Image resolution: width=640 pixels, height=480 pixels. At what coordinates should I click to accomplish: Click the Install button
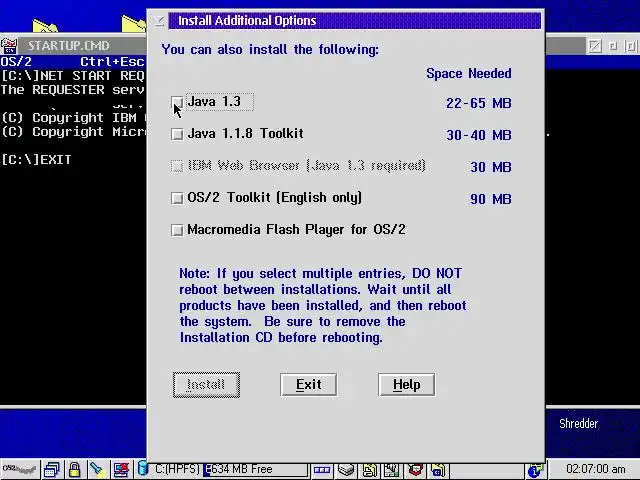click(x=206, y=384)
